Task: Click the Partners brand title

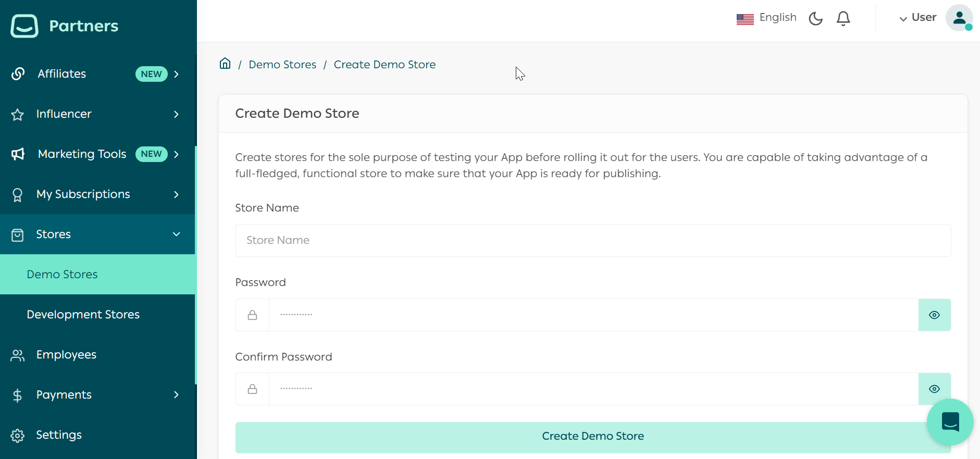Action: click(x=84, y=26)
